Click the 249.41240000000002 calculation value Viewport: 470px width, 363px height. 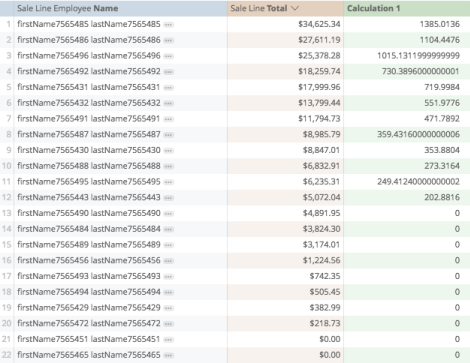point(418,182)
